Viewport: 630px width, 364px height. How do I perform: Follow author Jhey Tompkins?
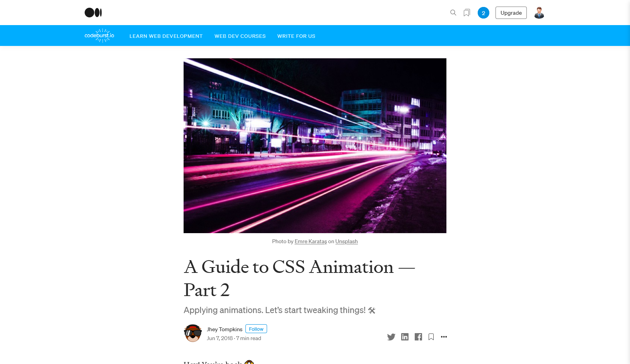click(x=256, y=329)
